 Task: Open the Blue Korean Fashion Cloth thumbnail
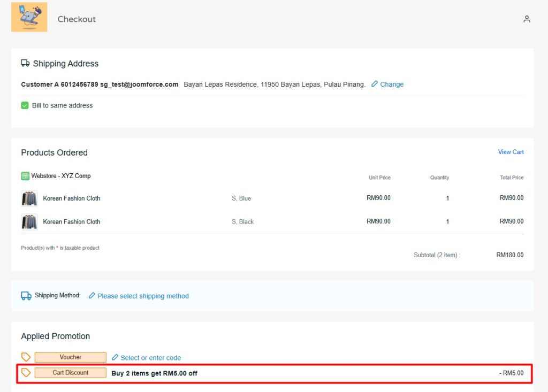29,198
